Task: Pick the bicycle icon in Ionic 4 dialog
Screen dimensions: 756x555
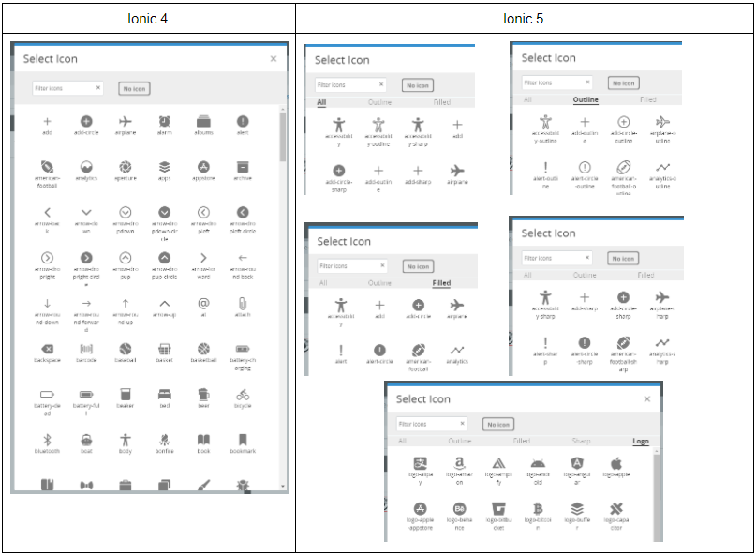Action: 243,395
